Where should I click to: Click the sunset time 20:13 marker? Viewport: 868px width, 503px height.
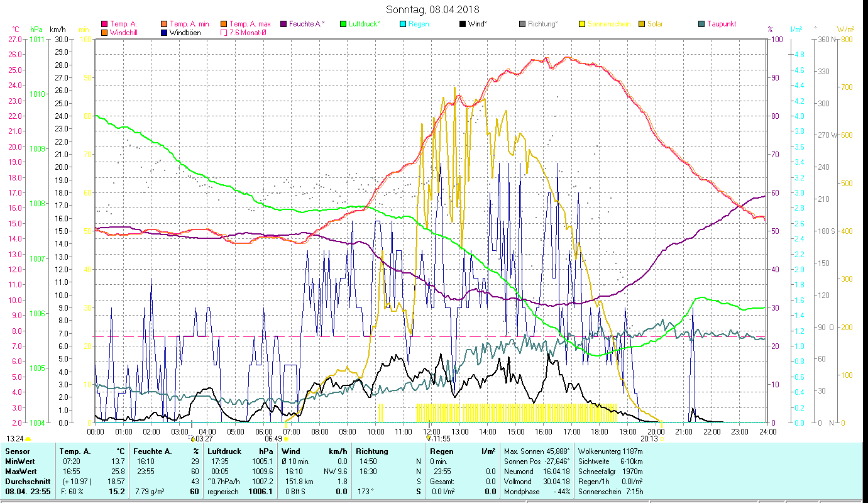tap(649, 438)
